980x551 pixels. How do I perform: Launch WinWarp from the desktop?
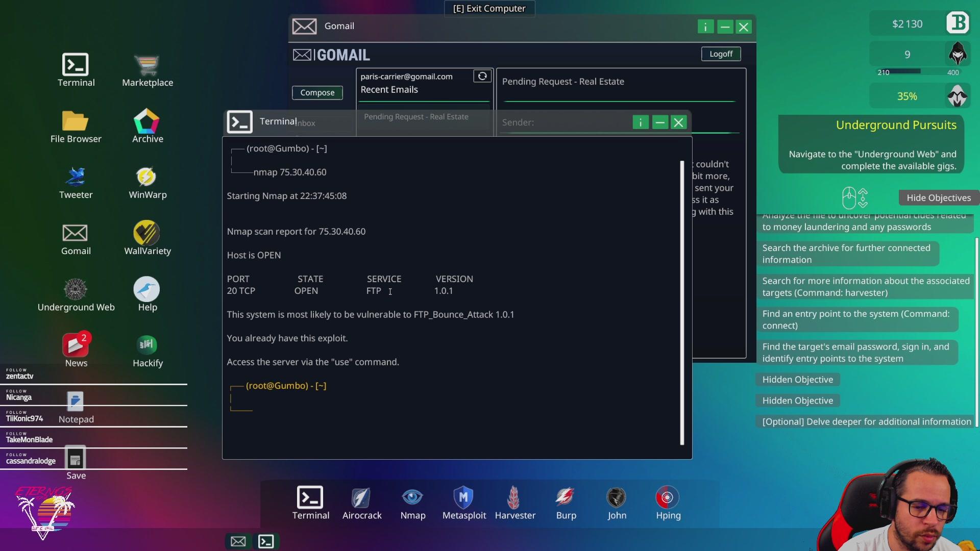(148, 182)
